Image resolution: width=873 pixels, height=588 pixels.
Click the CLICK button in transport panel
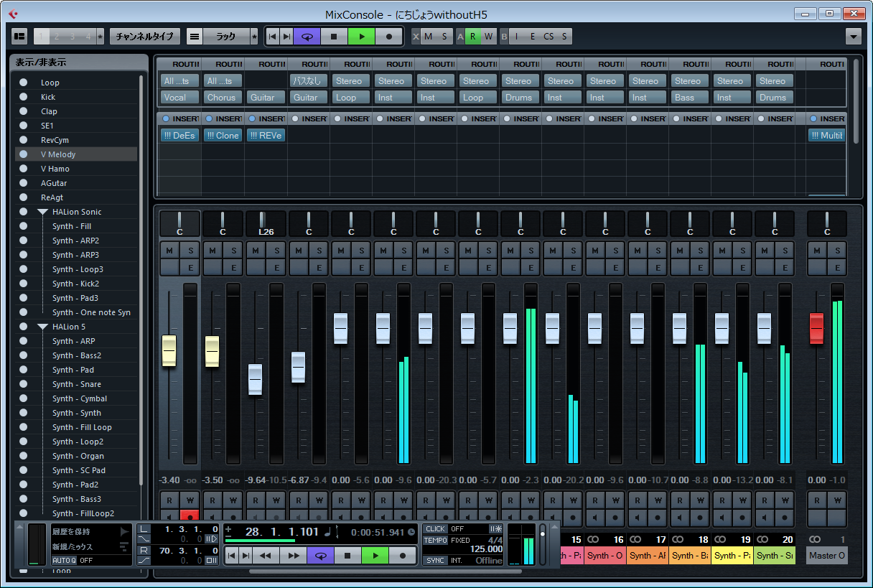[x=435, y=529]
